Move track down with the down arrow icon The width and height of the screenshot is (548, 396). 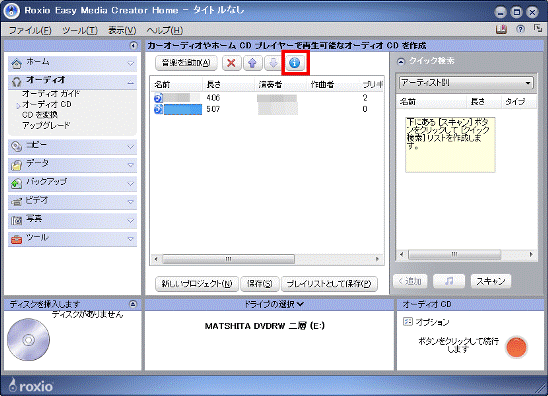[273, 63]
